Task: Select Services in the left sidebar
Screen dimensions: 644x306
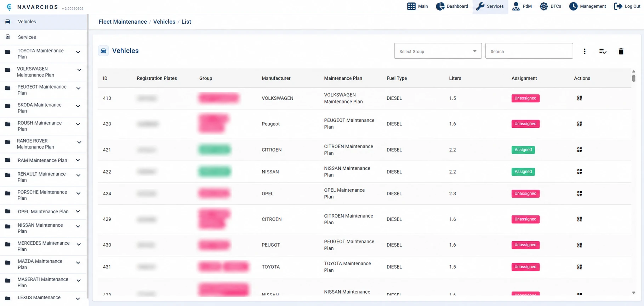Action: click(x=43, y=37)
